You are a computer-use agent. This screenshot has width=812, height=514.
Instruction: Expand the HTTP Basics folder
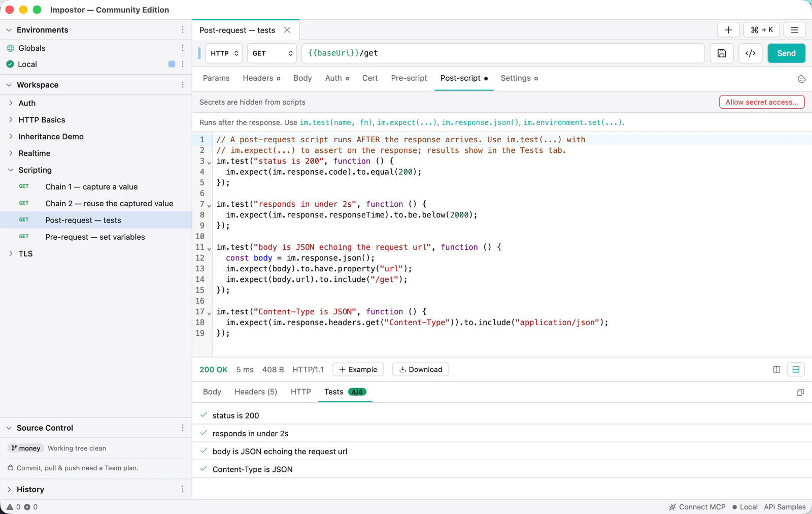click(11, 119)
